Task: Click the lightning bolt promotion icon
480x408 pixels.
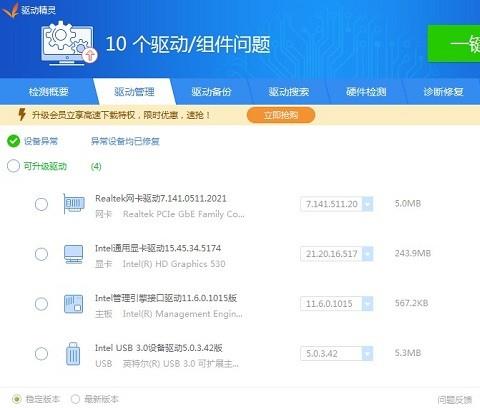Action: point(22,115)
